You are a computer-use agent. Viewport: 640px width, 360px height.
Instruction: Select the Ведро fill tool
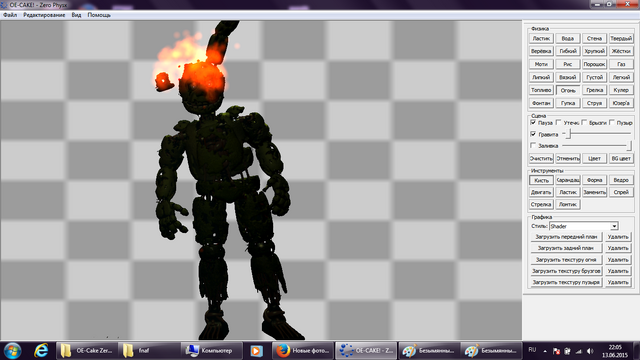(x=621, y=180)
